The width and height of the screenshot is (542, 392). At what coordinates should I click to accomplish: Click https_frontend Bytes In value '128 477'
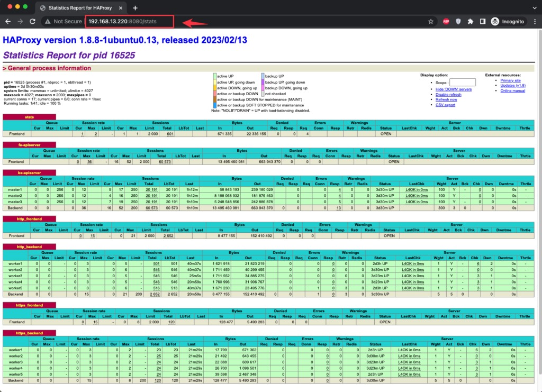coord(226,322)
